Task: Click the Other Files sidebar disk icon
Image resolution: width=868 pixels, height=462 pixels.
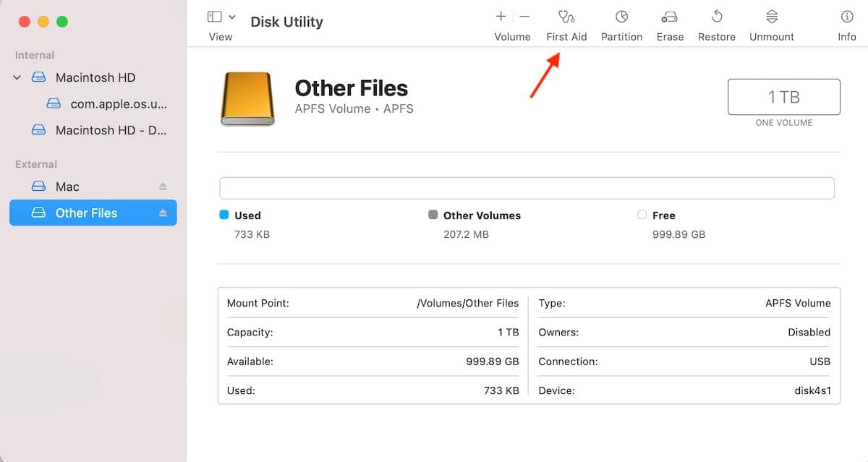Action: (38, 213)
